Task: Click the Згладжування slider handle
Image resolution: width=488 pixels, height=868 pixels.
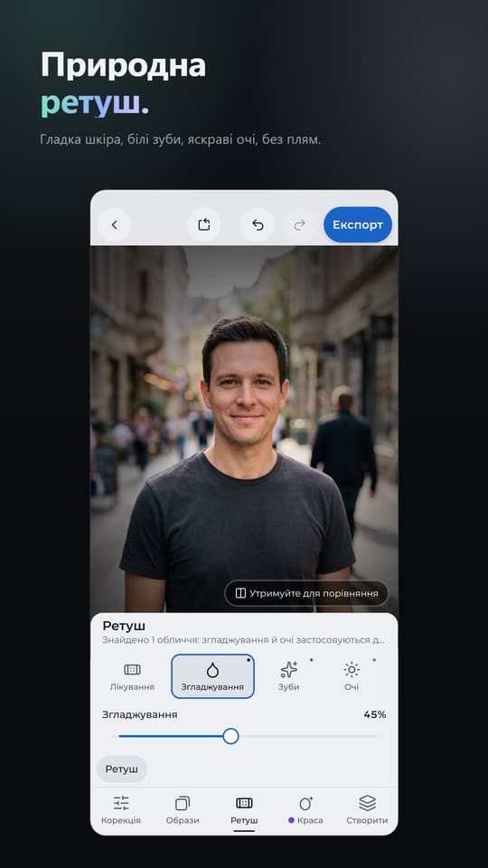Action: [230, 736]
